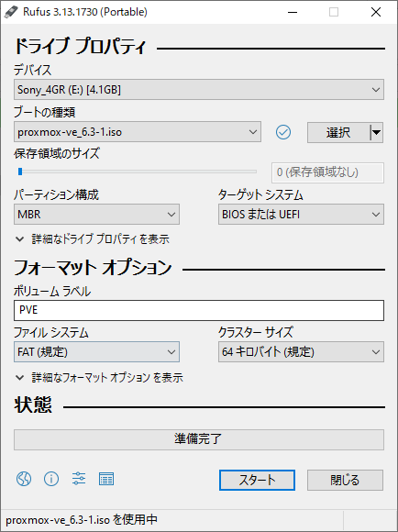The width and height of the screenshot is (398, 532).
Task: Open the 選択 button split arrow
Action: [376, 132]
